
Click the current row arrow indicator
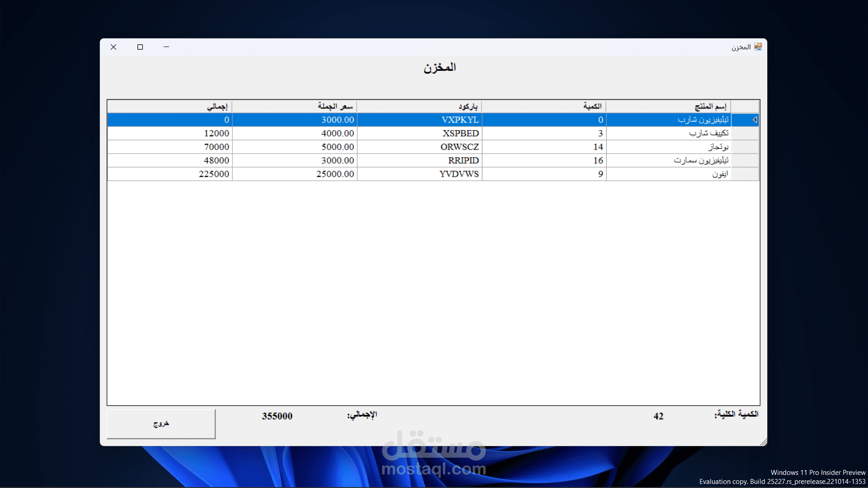(754, 120)
